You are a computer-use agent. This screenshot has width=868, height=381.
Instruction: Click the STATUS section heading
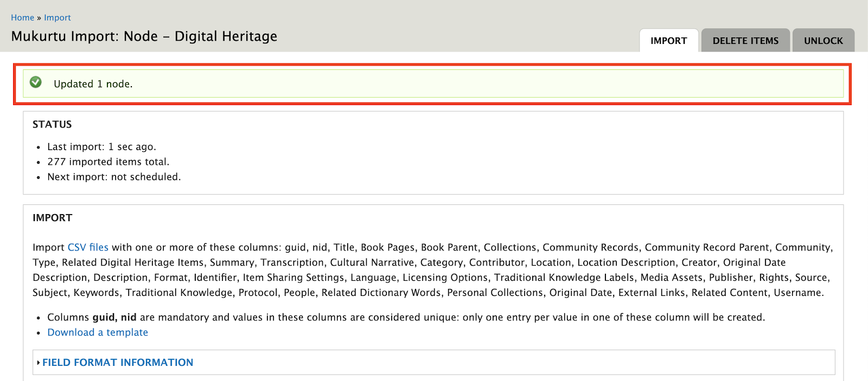[52, 124]
